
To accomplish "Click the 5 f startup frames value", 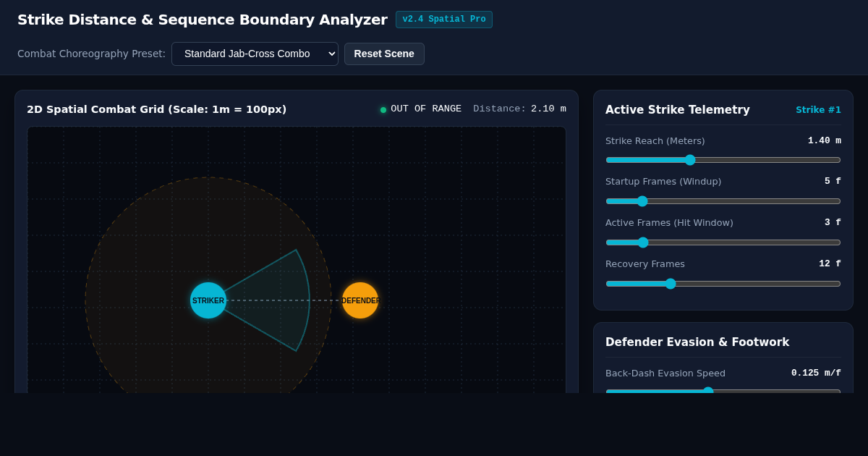I will (833, 182).
